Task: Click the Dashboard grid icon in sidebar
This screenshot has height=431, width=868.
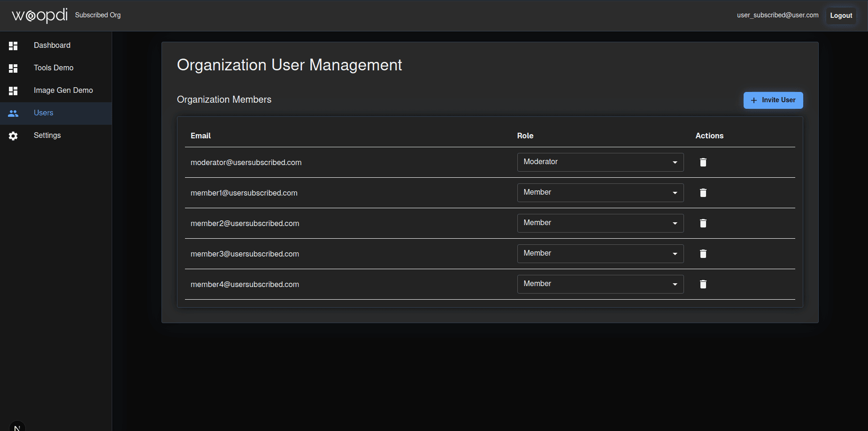Action: (13, 45)
